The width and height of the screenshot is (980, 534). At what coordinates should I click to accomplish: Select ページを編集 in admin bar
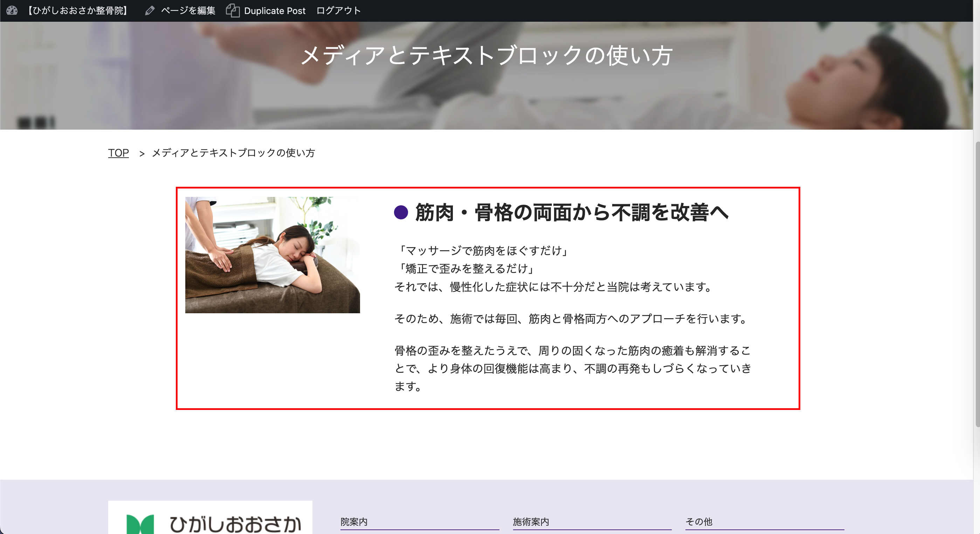(x=188, y=11)
